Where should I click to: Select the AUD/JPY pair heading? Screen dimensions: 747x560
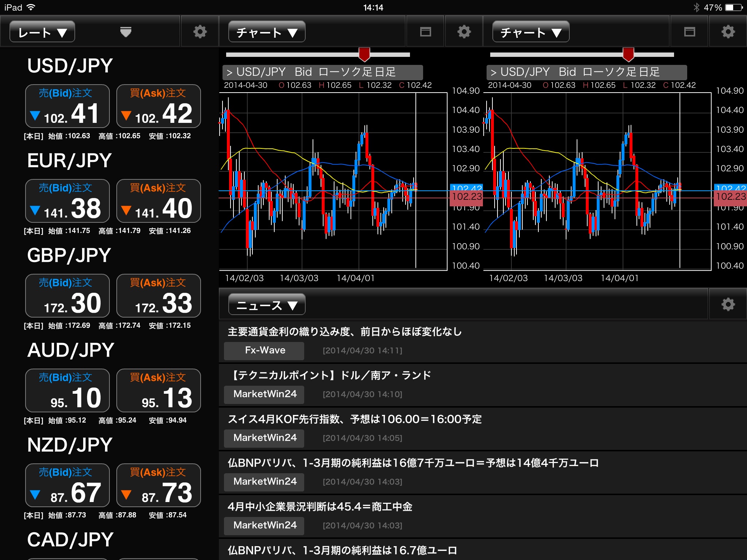[x=71, y=350]
